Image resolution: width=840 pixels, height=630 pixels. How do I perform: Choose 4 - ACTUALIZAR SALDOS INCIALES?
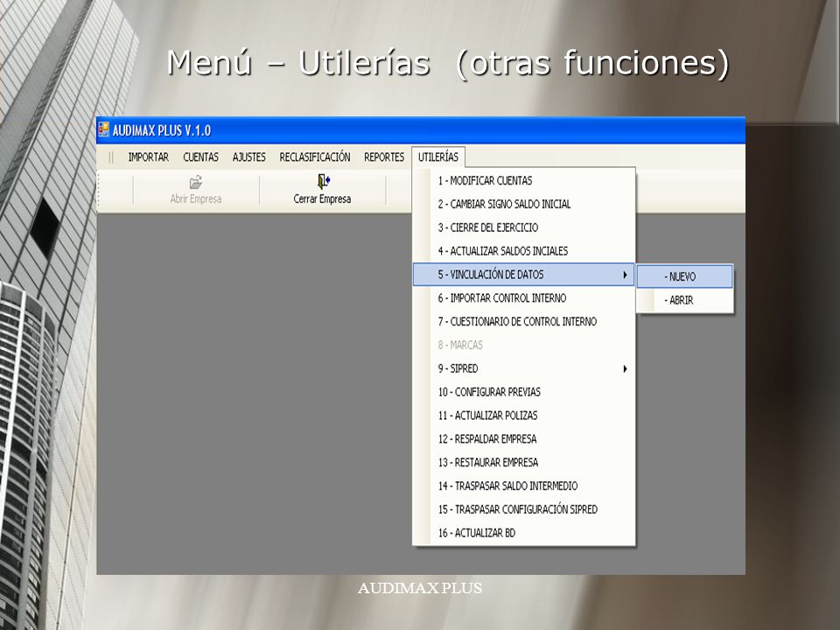pyautogui.click(x=524, y=251)
